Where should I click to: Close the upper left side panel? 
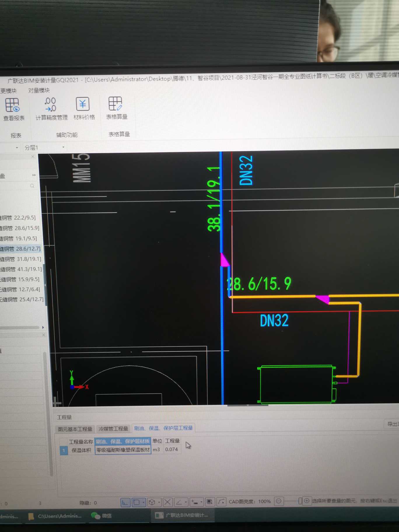tap(33, 157)
